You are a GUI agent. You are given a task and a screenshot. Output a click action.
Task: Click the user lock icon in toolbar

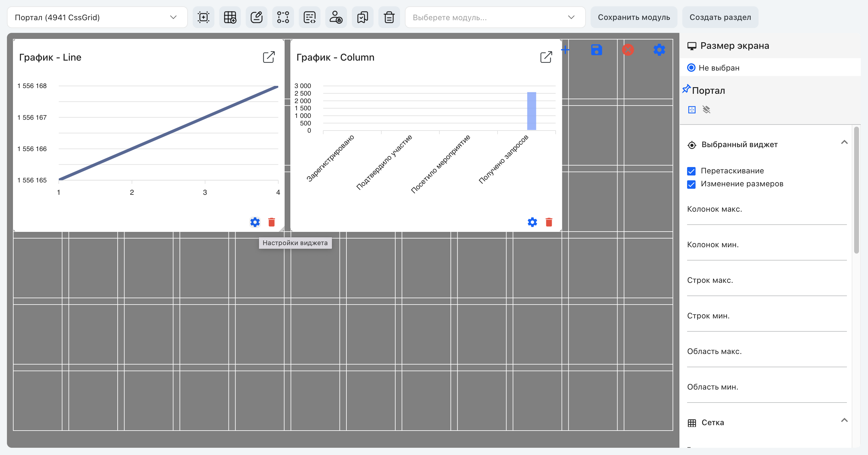click(336, 17)
